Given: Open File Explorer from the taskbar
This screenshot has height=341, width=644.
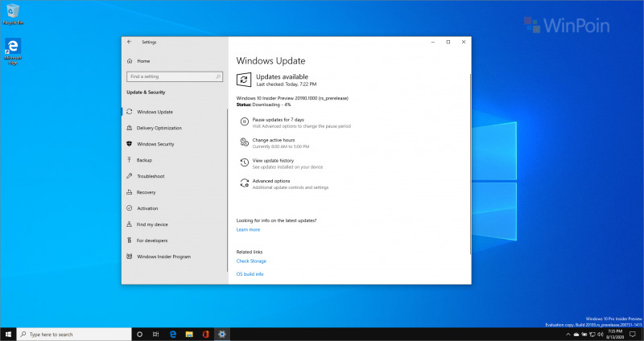Looking at the screenshot, I should click(x=189, y=335).
